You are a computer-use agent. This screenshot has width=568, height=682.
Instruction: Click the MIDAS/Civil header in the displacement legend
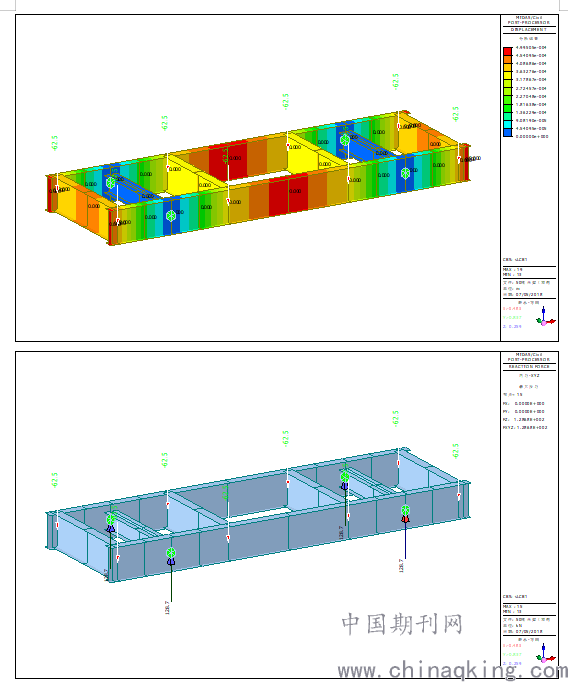pos(529,18)
